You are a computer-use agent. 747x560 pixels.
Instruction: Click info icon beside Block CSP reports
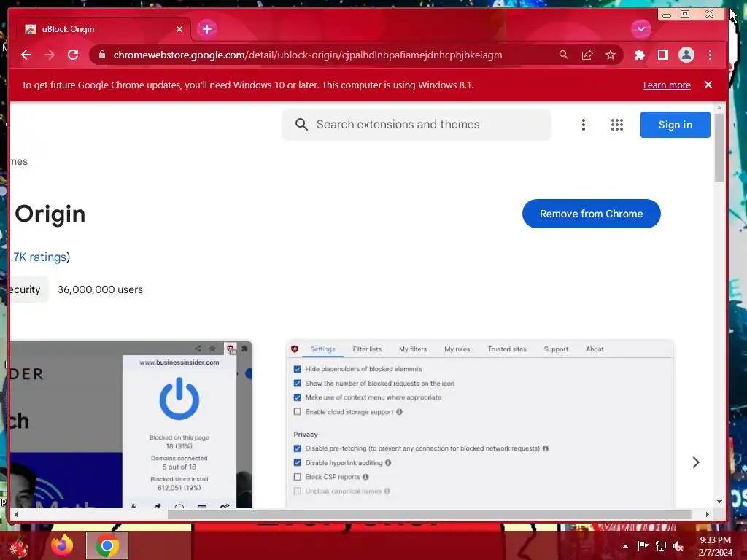[x=365, y=477]
